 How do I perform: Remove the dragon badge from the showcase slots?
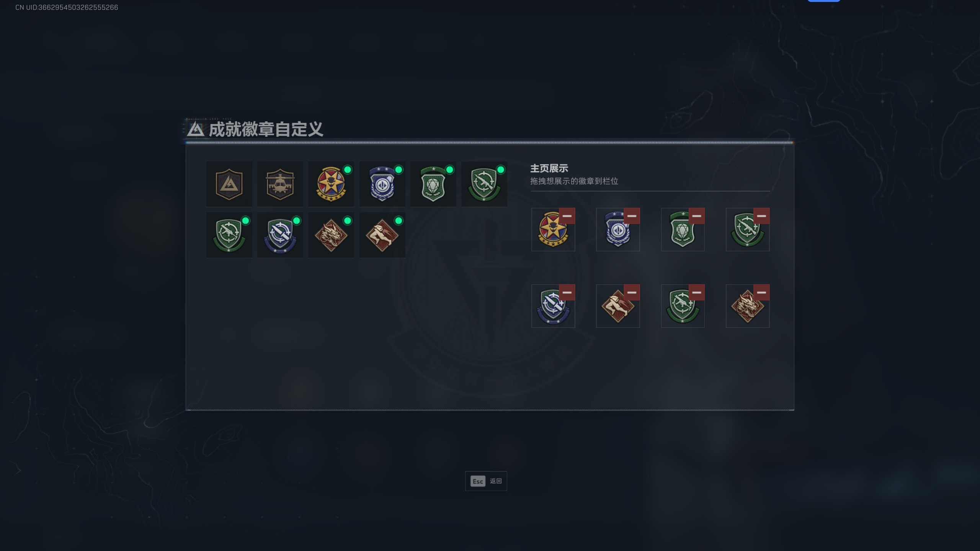click(761, 292)
